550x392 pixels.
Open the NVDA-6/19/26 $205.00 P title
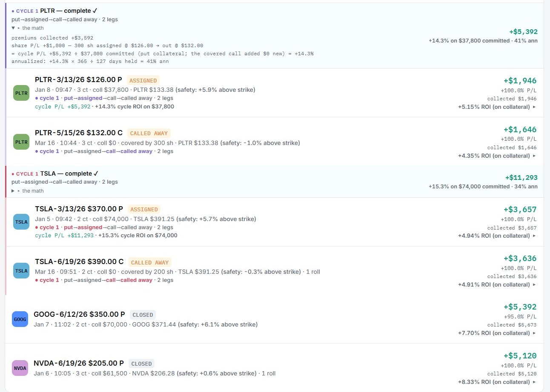79,363
